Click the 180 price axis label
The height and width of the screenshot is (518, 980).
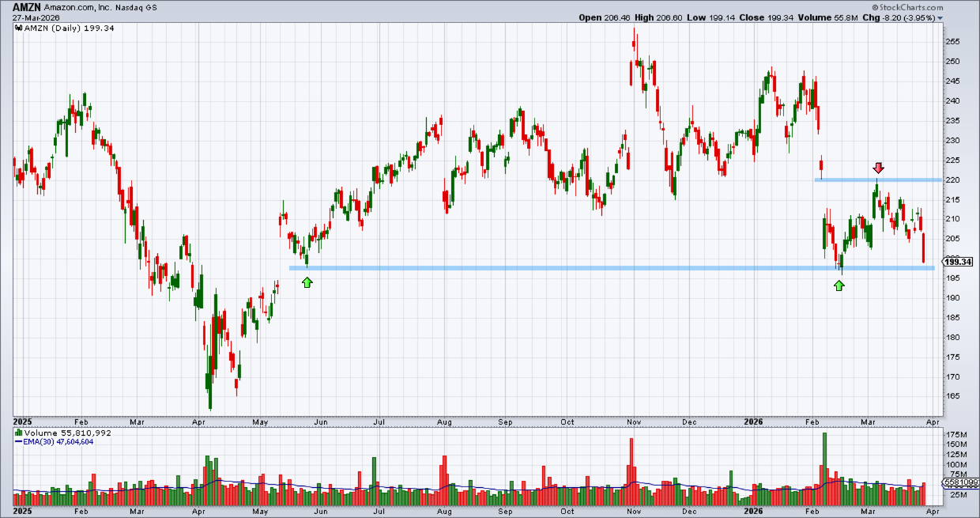[x=952, y=338]
